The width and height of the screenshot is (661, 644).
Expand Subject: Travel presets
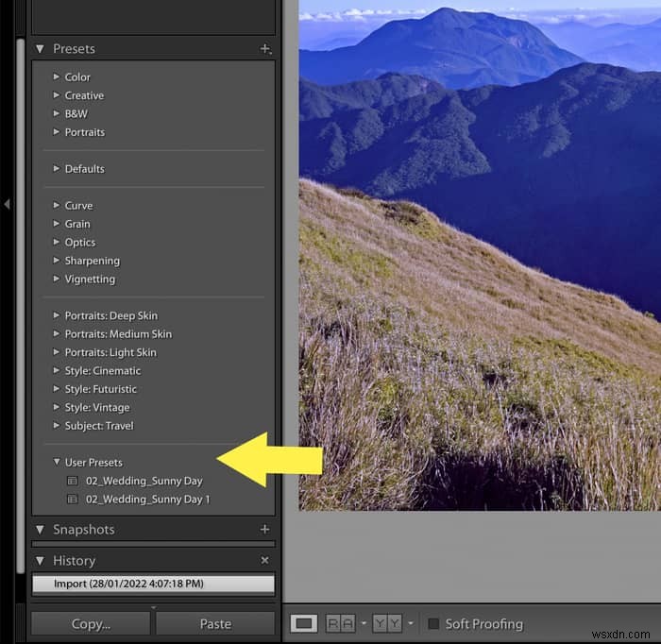[56, 425]
